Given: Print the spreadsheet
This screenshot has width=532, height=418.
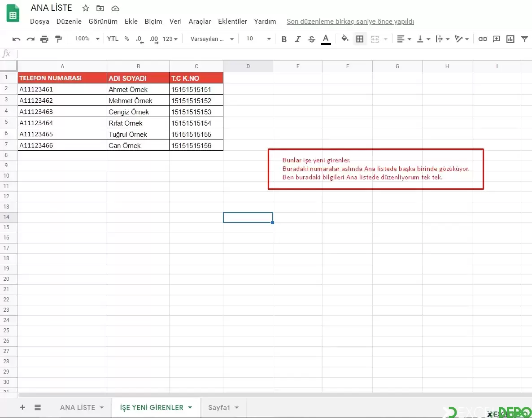Looking at the screenshot, I should [x=44, y=39].
